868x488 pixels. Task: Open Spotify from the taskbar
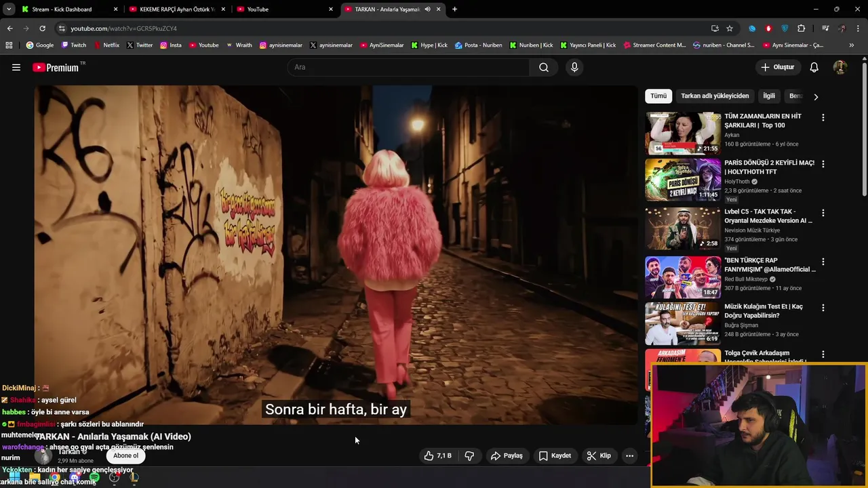tap(94, 478)
